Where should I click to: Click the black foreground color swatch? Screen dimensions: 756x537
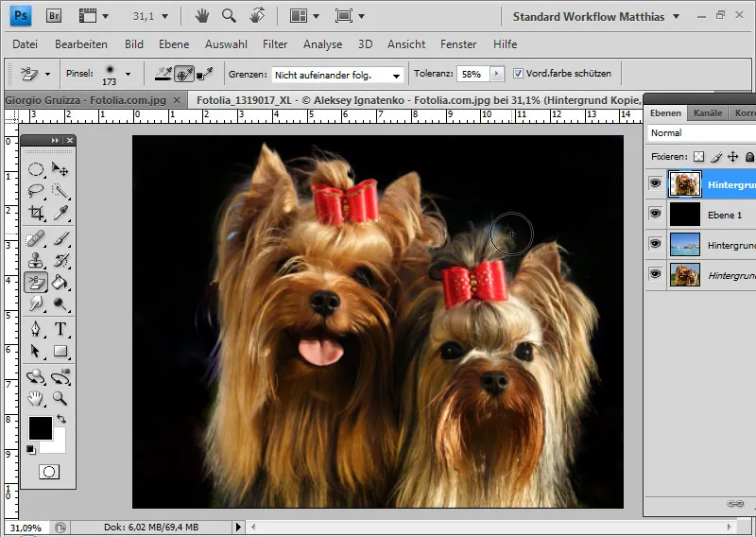point(40,428)
